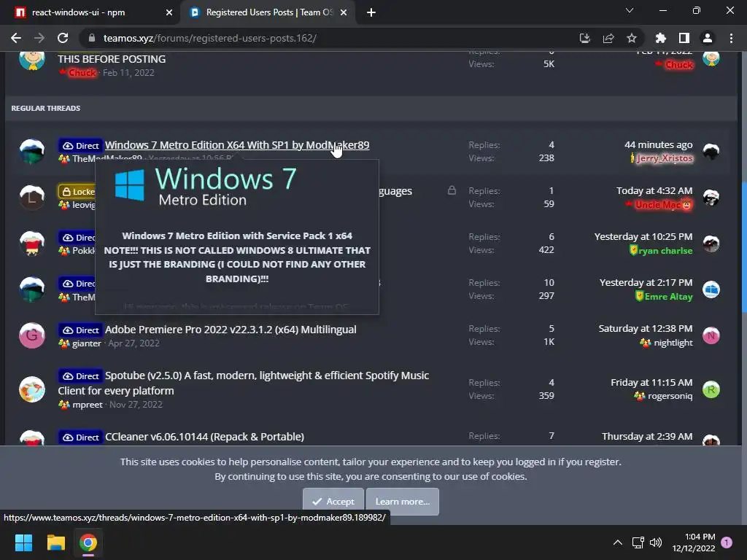Click Direct prefix on CCleaner thread
The image size is (747, 560).
(x=80, y=437)
